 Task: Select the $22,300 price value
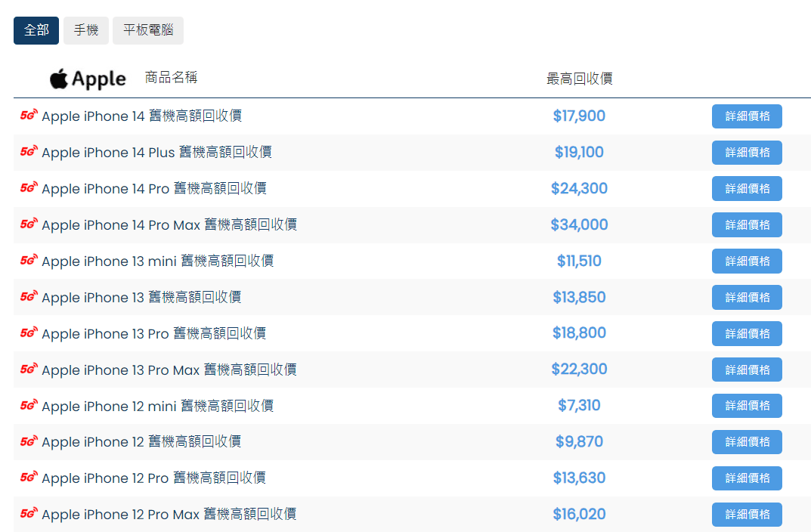[x=579, y=369]
